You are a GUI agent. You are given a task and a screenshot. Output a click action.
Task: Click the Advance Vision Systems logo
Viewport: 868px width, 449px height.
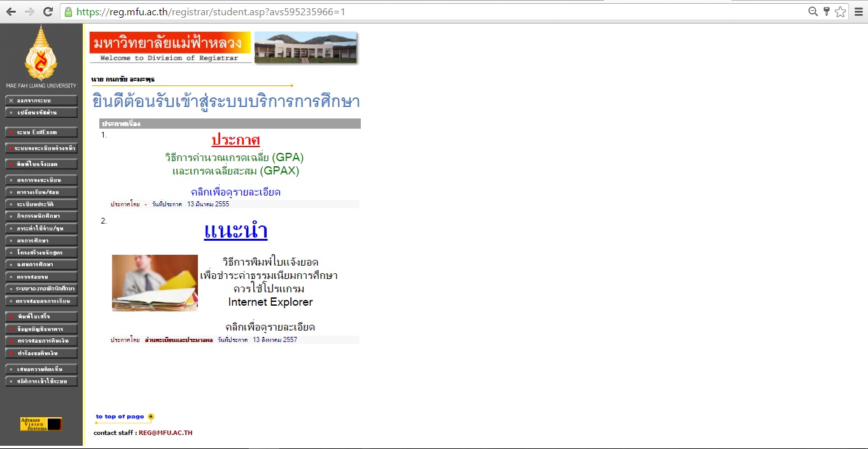(x=41, y=424)
